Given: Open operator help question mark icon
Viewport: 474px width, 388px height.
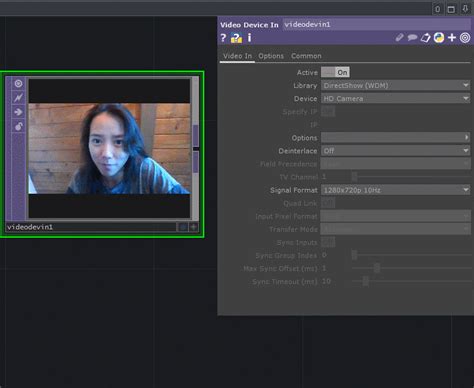Looking at the screenshot, I should click(223, 38).
